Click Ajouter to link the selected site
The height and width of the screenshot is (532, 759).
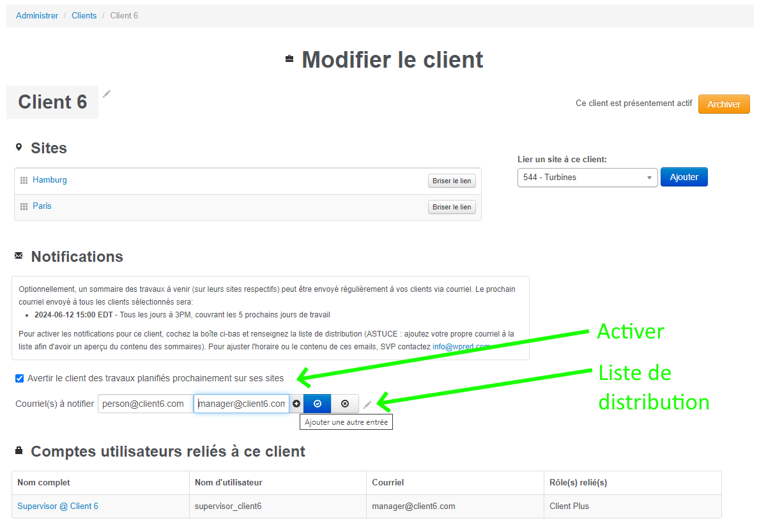coord(684,177)
